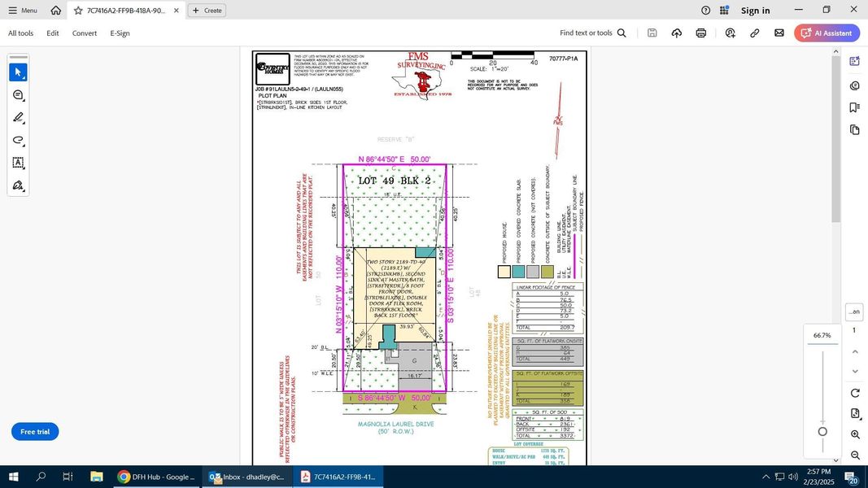Activate the highlighter tool
The height and width of the screenshot is (488, 868).
click(18, 118)
